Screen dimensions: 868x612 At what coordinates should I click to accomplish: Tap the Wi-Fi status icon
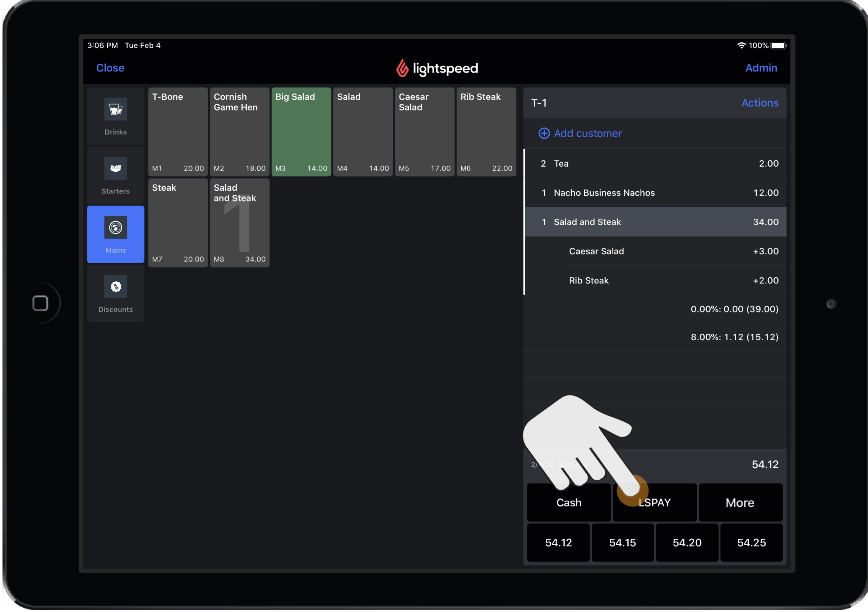741,45
